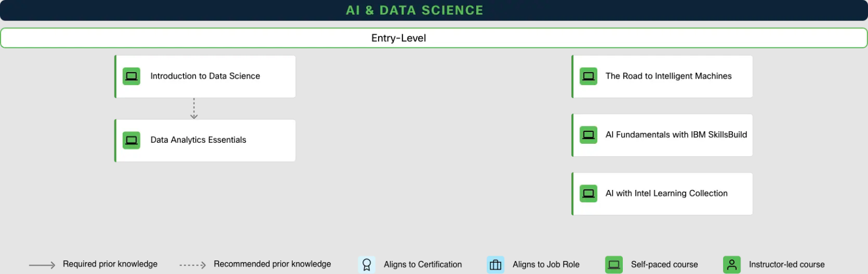Image resolution: width=868 pixels, height=274 pixels.
Task: Click laptop icon beside Data Analytics Essentials
Action: (131, 141)
